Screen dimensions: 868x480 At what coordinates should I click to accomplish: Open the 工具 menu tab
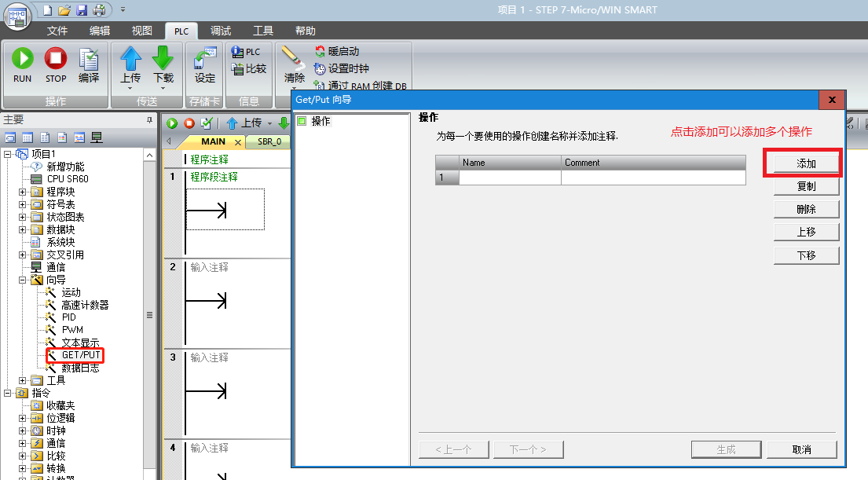pos(263,31)
